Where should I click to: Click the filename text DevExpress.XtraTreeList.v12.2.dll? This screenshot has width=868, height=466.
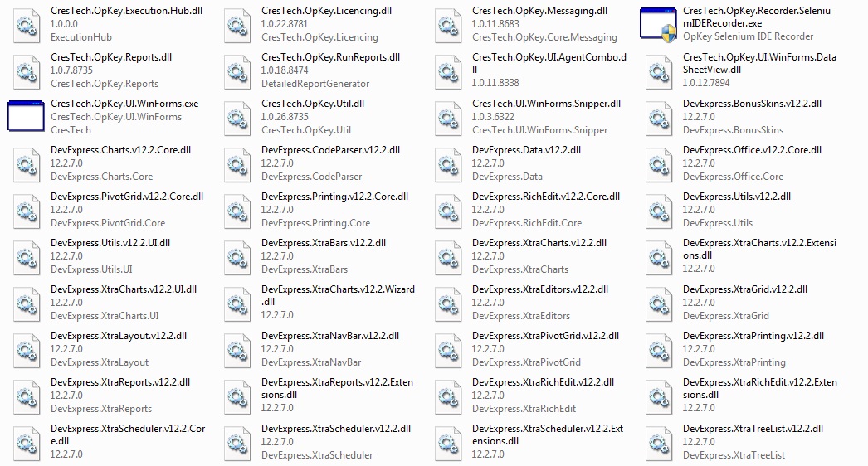(x=753, y=430)
